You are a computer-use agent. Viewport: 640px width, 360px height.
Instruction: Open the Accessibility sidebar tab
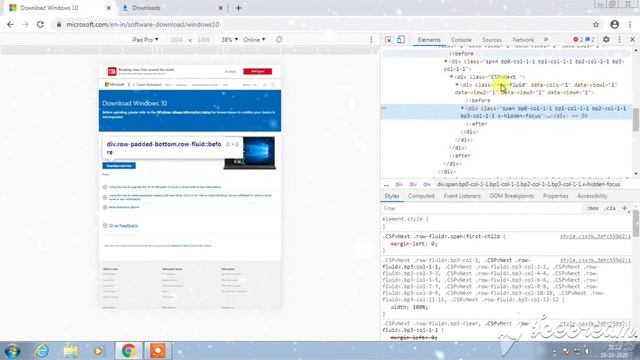(592, 196)
